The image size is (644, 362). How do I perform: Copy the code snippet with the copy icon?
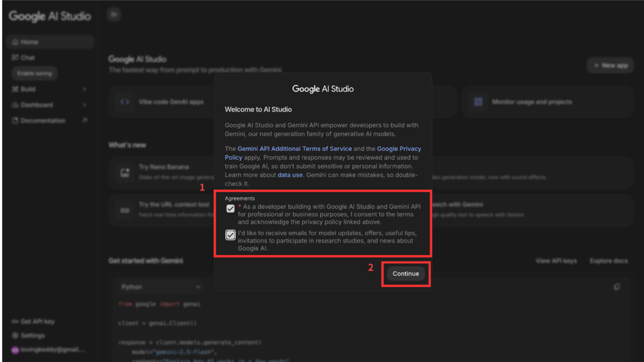pos(616,287)
